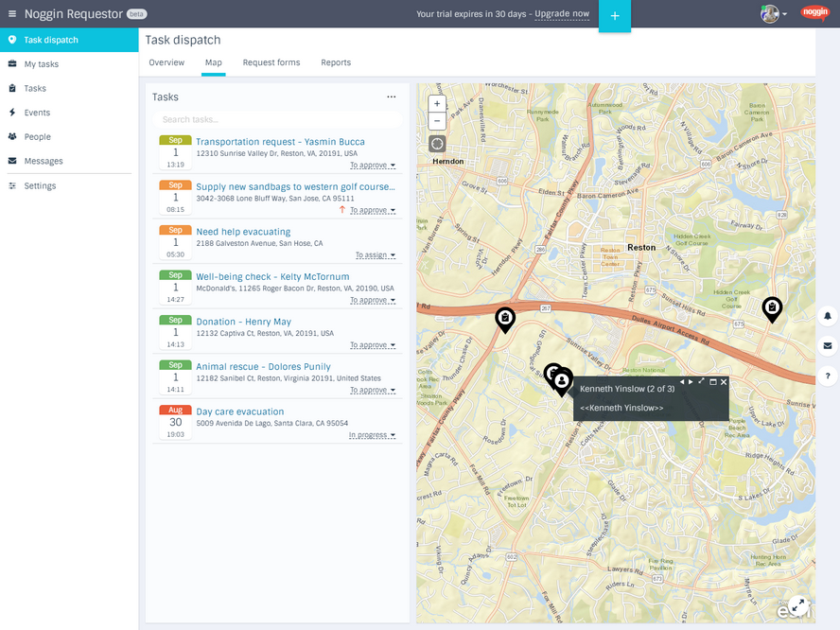Click the person pin beside the popup
The height and width of the screenshot is (630, 840).
click(x=562, y=381)
